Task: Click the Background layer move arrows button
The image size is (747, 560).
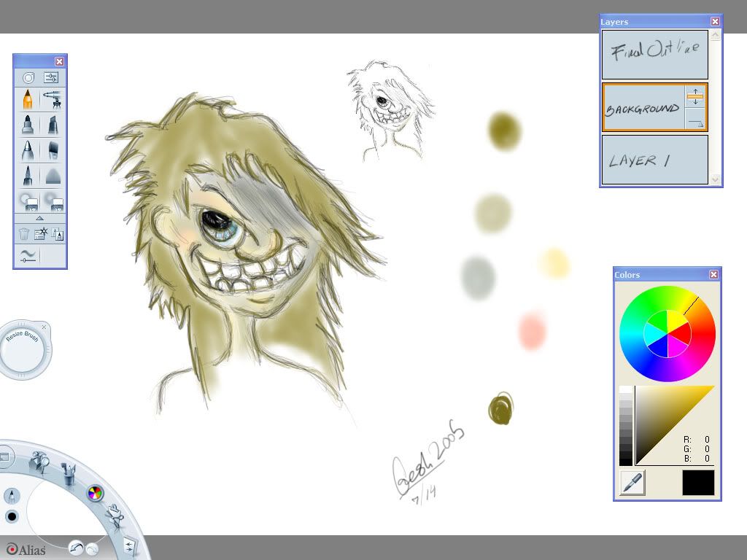Action: pos(695,97)
